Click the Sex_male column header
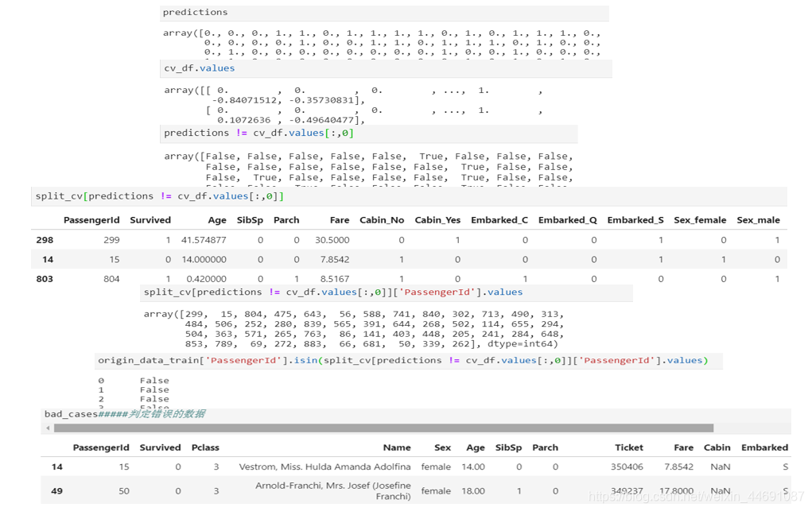This screenshot has height=511, width=812. (x=758, y=220)
